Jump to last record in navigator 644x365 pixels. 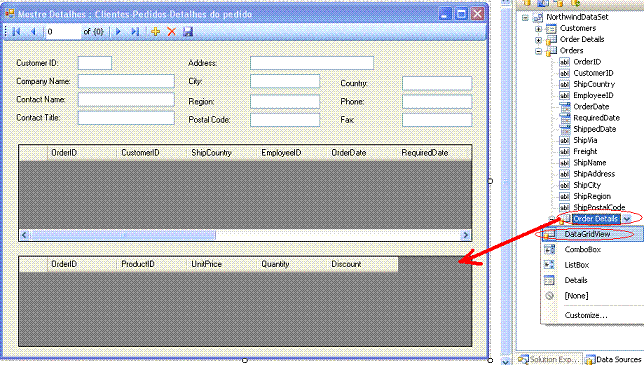(135, 32)
